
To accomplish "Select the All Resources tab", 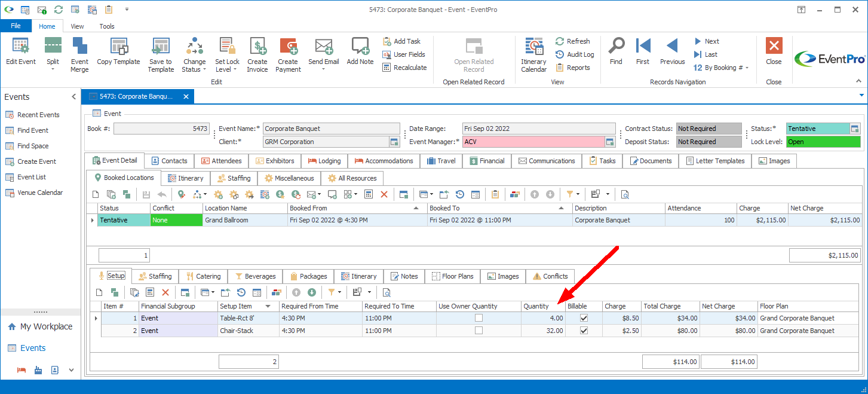I will [352, 178].
